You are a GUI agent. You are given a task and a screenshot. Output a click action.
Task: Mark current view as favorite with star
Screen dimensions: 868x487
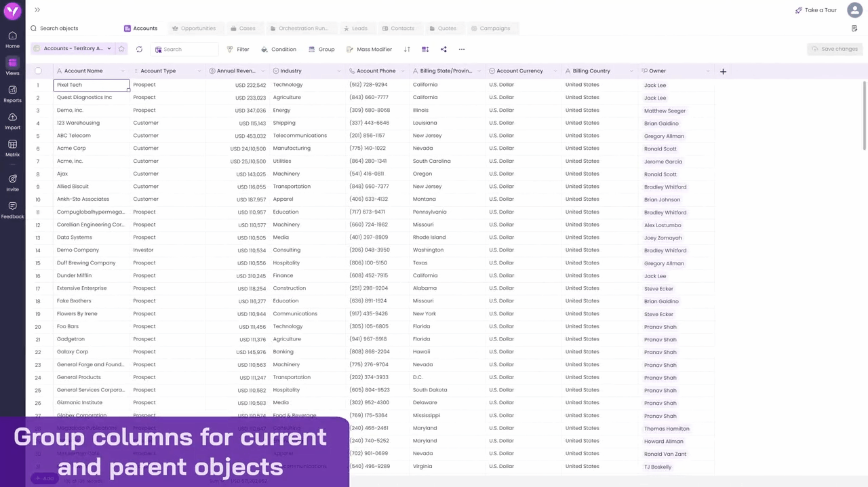pyautogui.click(x=121, y=49)
